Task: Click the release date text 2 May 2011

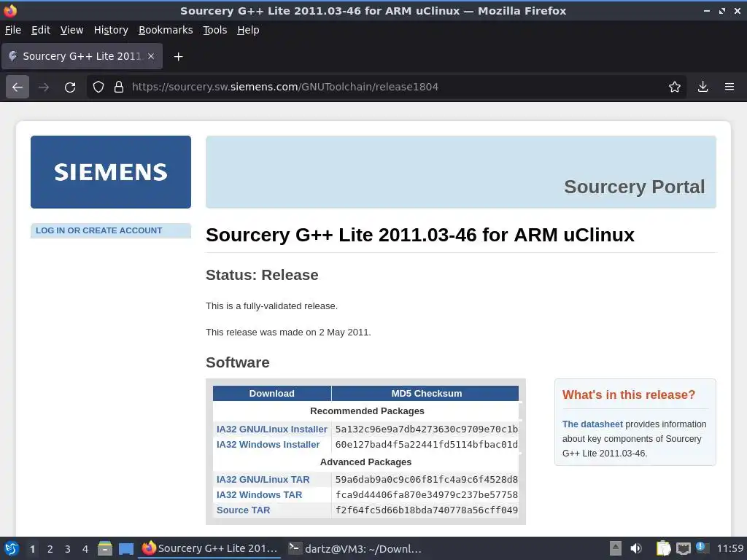Action: (x=344, y=332)
